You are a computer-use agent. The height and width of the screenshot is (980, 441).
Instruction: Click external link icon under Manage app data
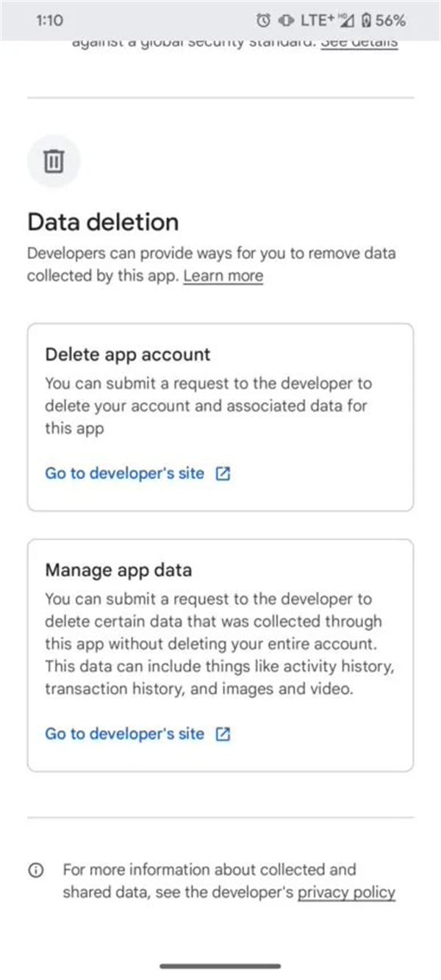click(x=223, y=734)
